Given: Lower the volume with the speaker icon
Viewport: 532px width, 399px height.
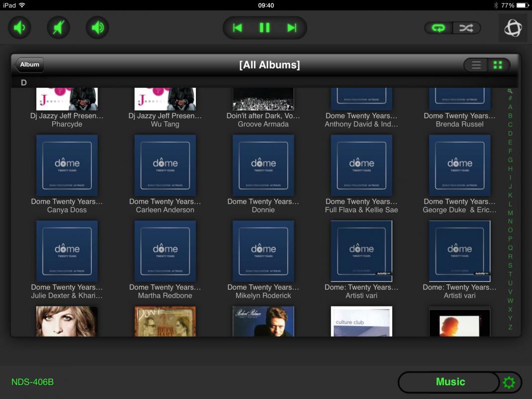Looking at the screenshot, I should (x=20, y=28).
